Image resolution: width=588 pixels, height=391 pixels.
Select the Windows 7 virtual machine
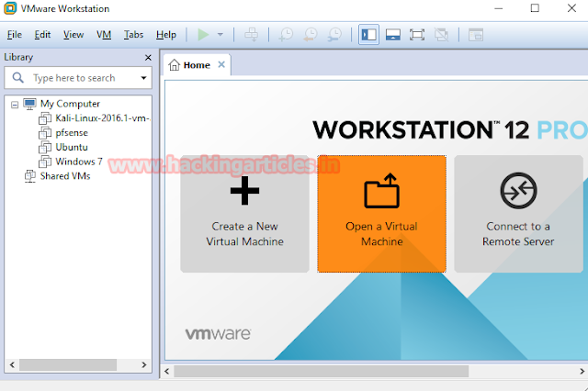pyautogui.click(x=79, y=162)
